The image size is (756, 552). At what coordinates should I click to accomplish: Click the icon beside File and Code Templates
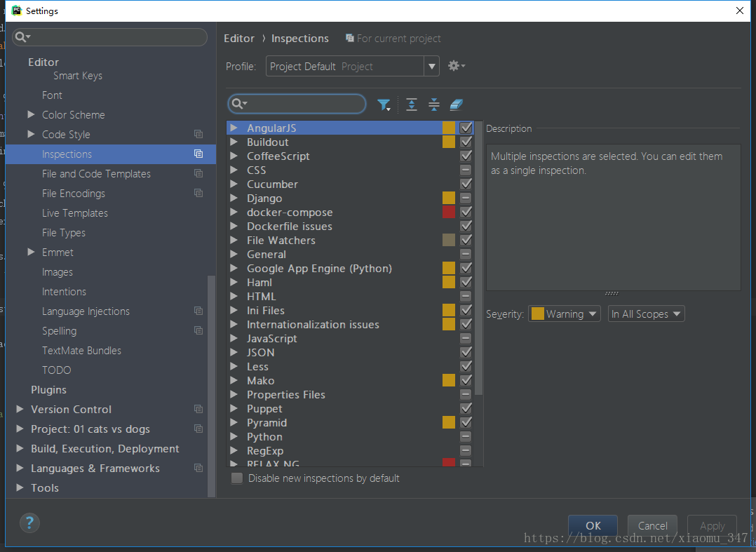point(198,173)
